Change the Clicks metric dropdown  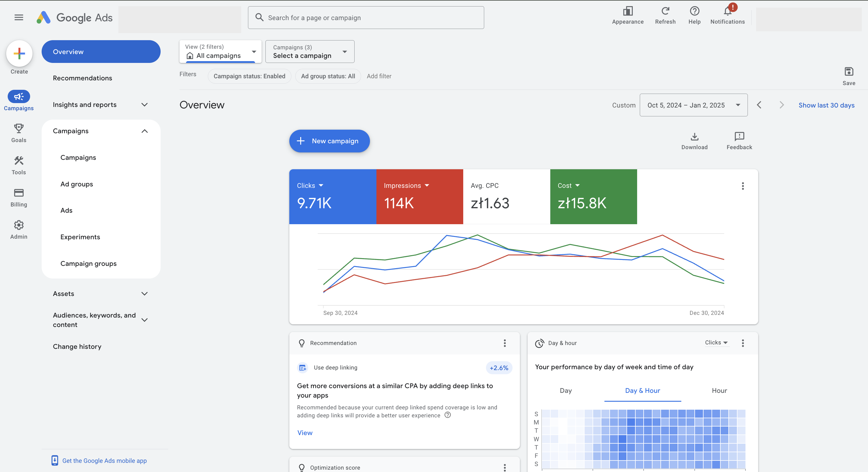click(310, 185)
